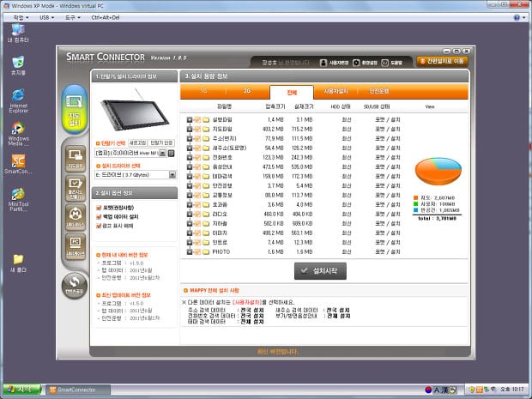The height and width of the screenshot is (399, 532).
Task: Click the orange 간편설치로 이동 button
Action: [x=443, y=61]
